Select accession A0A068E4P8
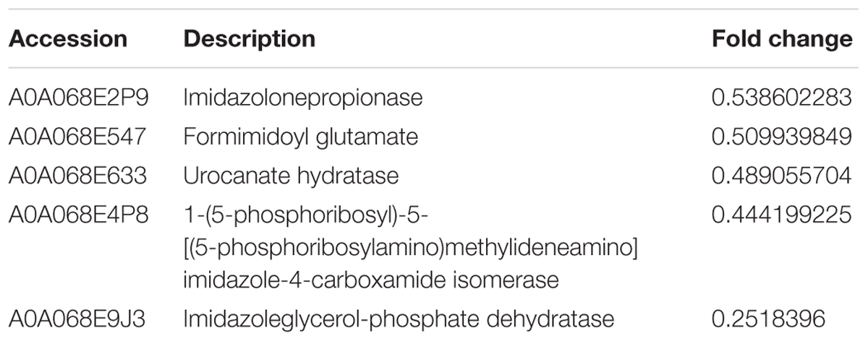This screenshot has width=868, height=341. [78, 214]
